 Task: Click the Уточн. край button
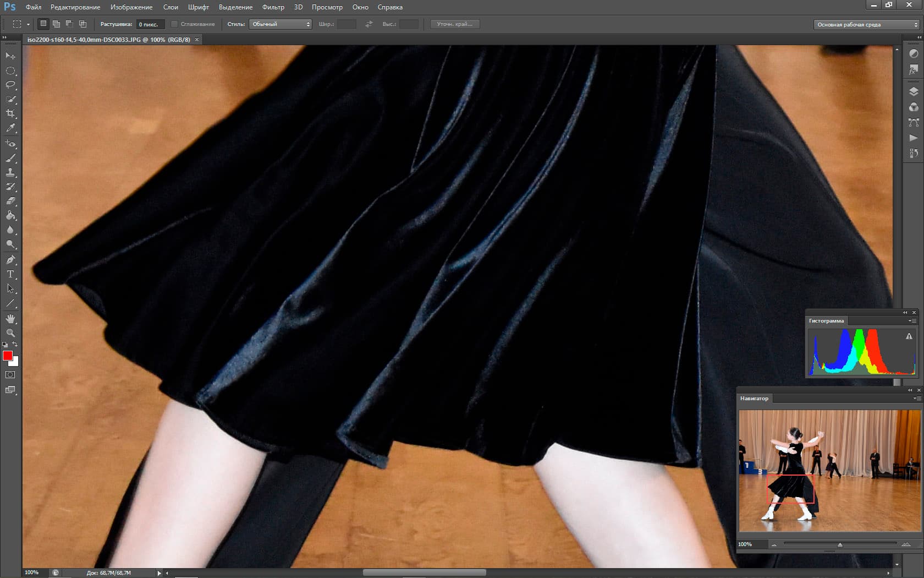pyautogui.click(x=454, y=24)
